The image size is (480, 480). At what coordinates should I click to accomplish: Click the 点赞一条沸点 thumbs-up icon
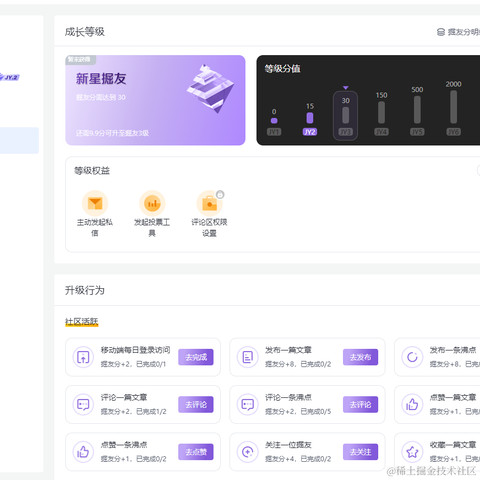pos(83,452)
